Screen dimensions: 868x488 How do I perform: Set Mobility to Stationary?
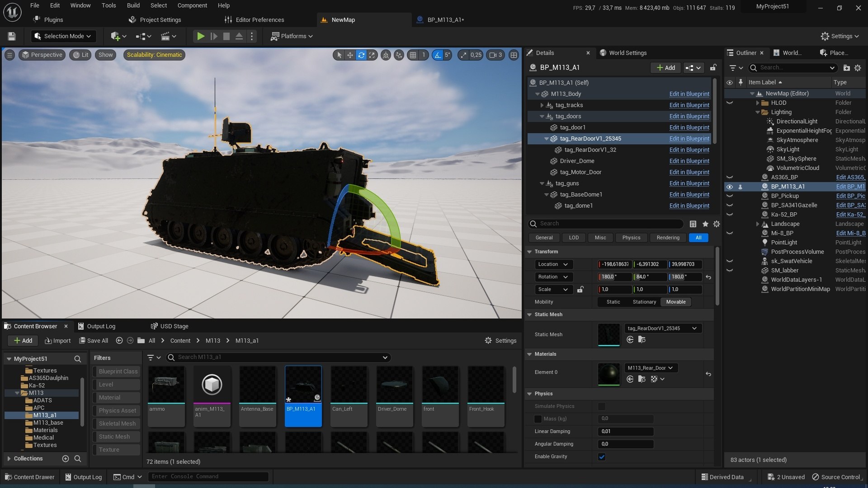[644, 302]
